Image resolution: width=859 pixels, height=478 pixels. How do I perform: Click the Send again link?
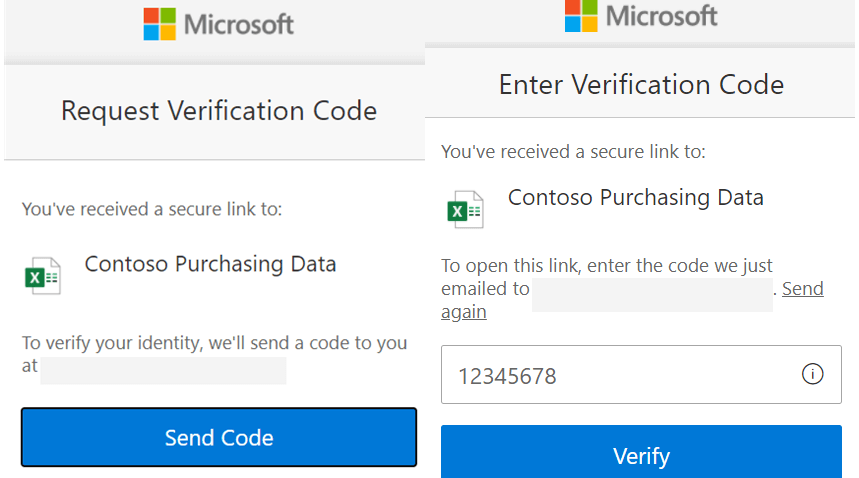[802, 289]
